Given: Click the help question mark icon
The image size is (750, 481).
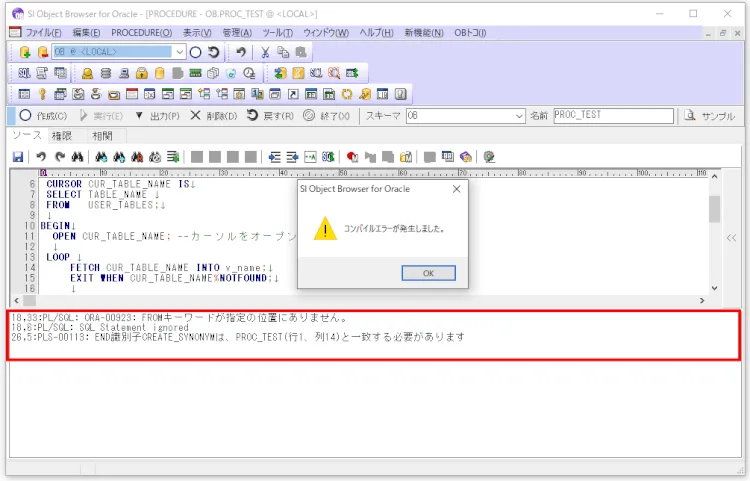Looking at the screenshot, I should [401, 94].
